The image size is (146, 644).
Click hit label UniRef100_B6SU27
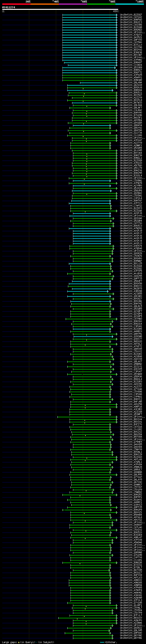(131, 572)
